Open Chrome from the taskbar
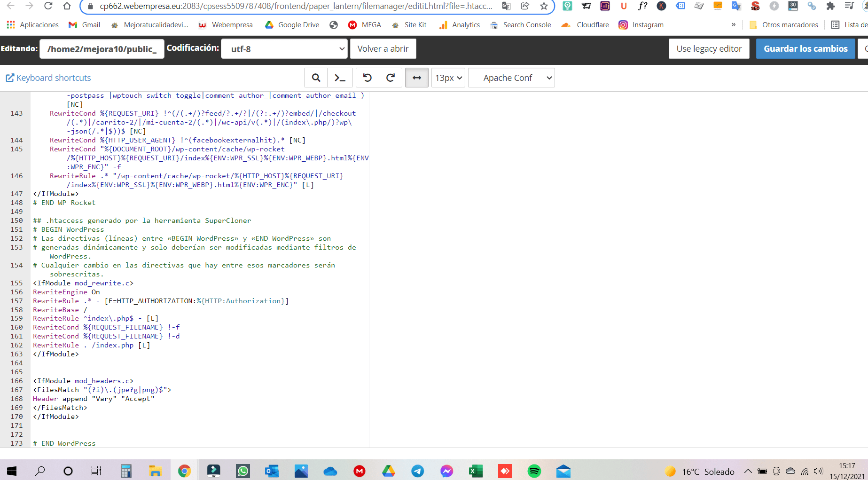 tap(184, 471)
